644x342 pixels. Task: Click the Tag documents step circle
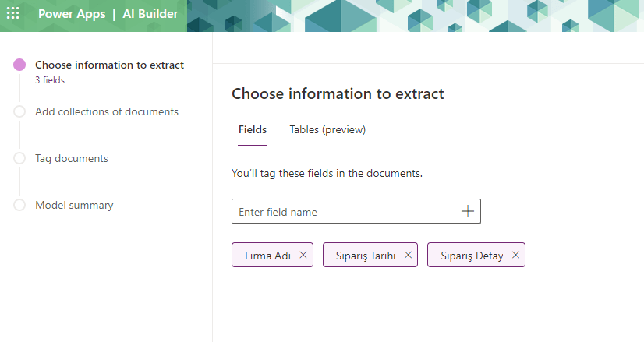19,159
